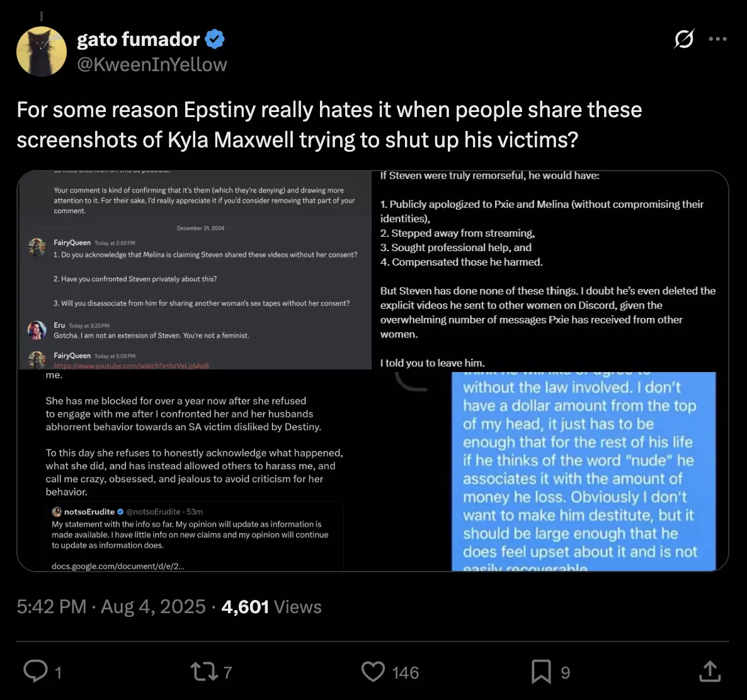The width and height of the screenshot is (747, 700).
Task: Click the Grok slashed-circle icon
Action: [x=684, y=39]
